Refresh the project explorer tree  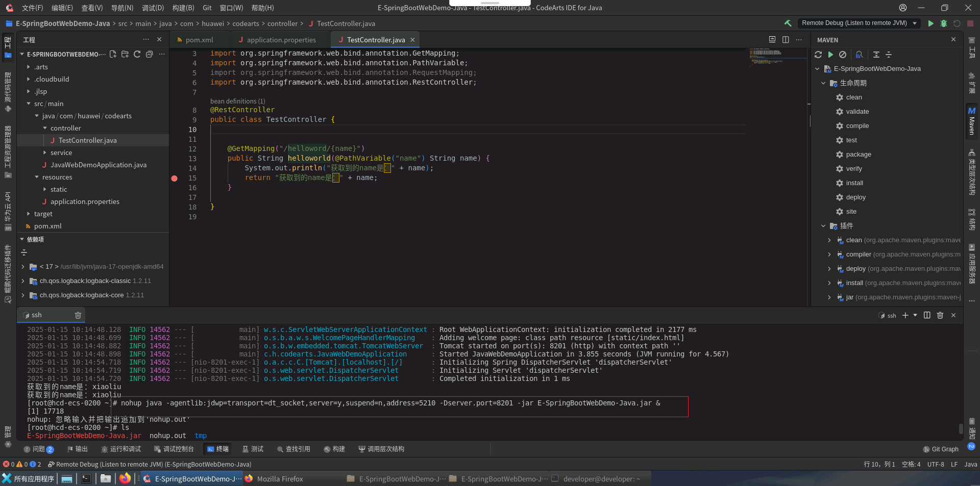click(137, 54)
